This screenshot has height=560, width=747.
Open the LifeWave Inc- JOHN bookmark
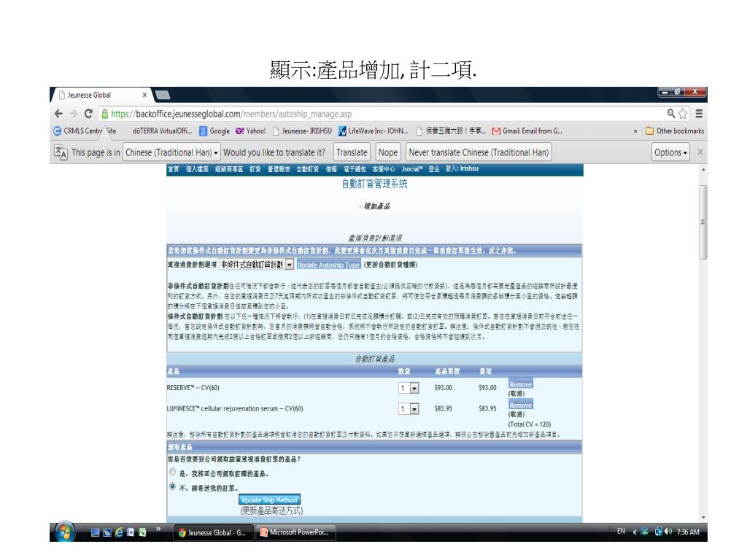click(373, 131)
